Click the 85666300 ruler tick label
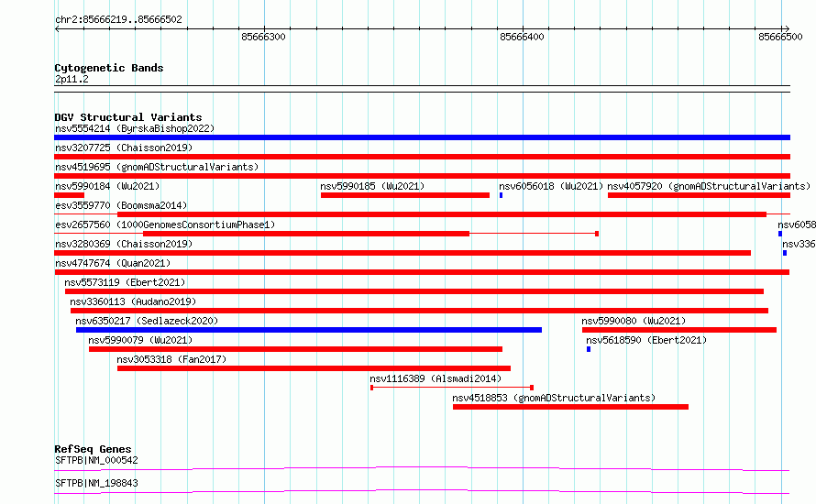This screenshot has width=816, height=504. (263, 37)
